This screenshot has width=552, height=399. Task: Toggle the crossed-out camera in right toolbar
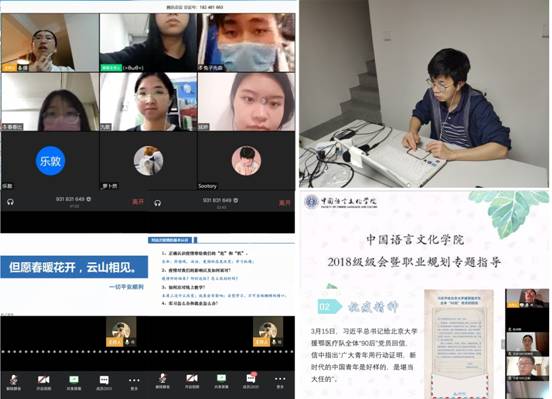[192, 378]
